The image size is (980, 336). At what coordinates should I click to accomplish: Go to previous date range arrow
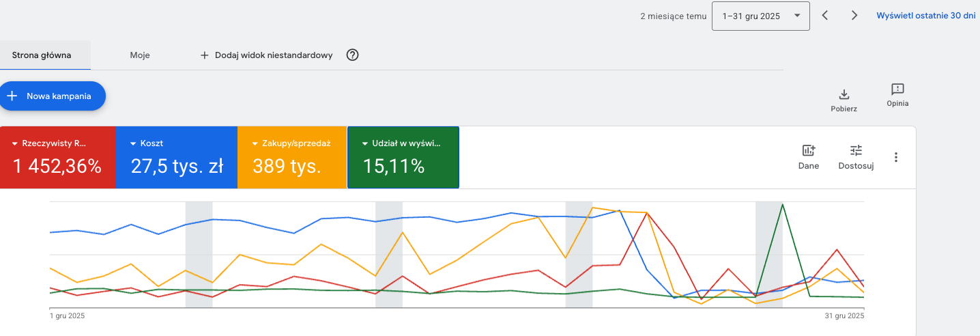(825, 15)
